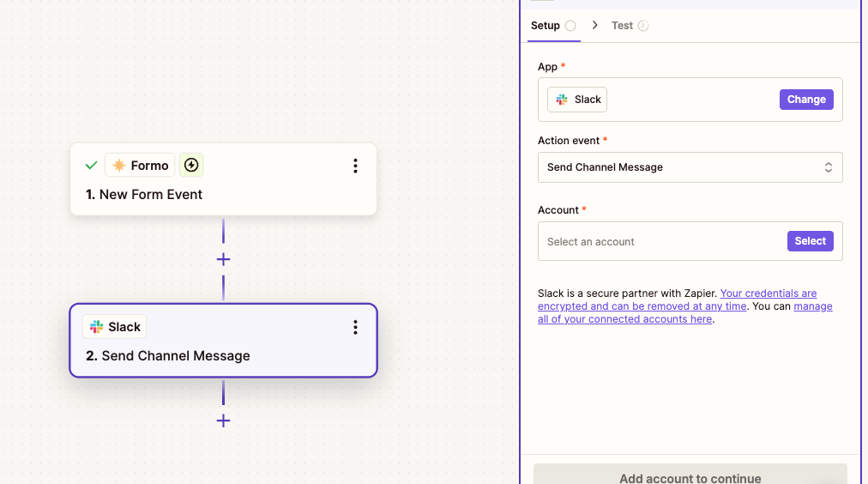Add a step between Formo and Slack

click(223, 259)
